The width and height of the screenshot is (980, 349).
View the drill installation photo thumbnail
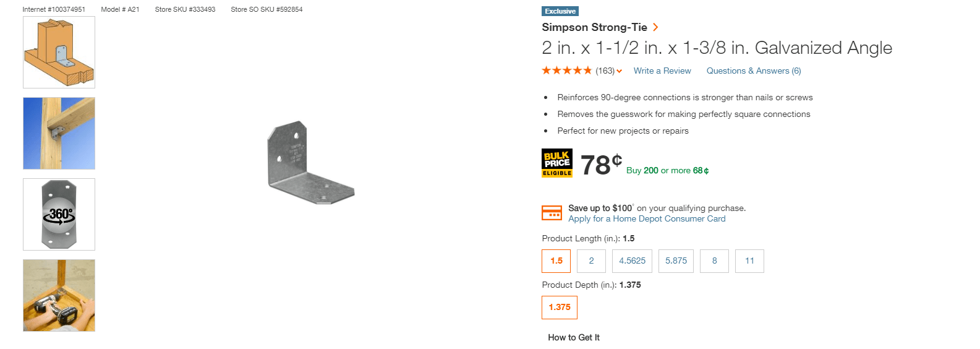point(59,296)
